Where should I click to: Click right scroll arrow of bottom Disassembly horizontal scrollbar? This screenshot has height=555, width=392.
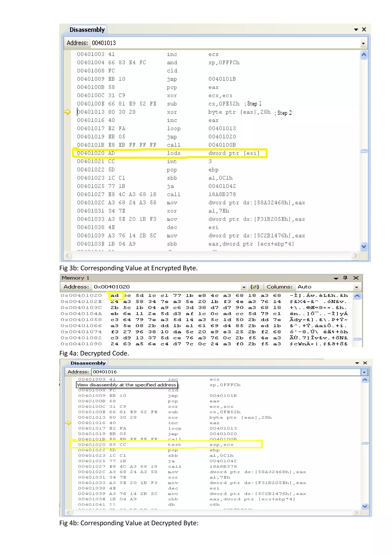tap(357, 512)
